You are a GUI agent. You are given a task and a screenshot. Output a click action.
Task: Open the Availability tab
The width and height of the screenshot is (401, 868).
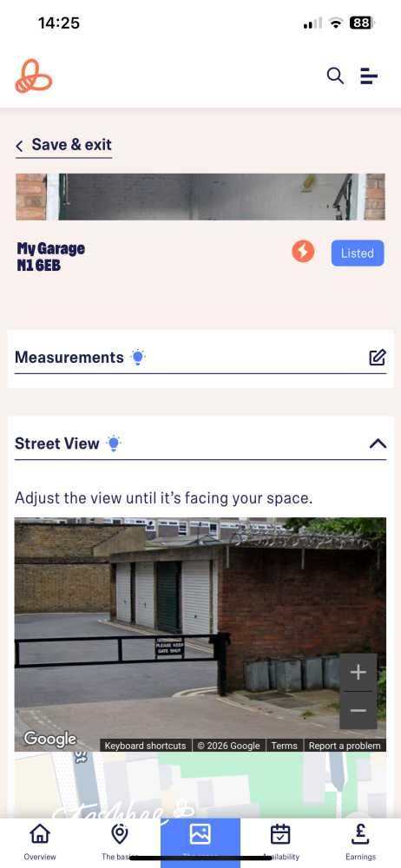tap(280, 841)
